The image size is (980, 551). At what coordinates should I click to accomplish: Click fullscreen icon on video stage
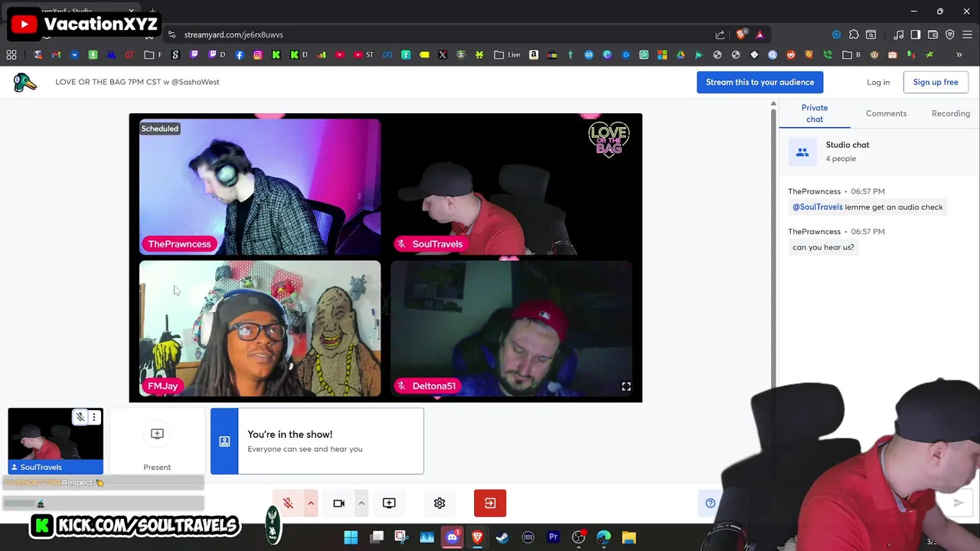click(626, 386)
